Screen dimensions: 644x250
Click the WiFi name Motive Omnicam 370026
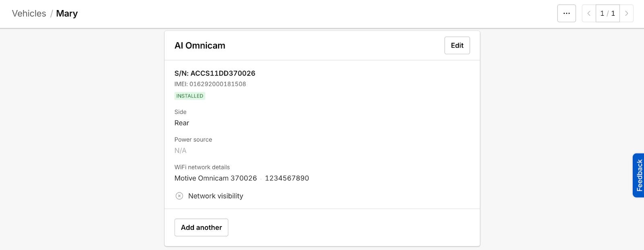[x=216, y=178]
